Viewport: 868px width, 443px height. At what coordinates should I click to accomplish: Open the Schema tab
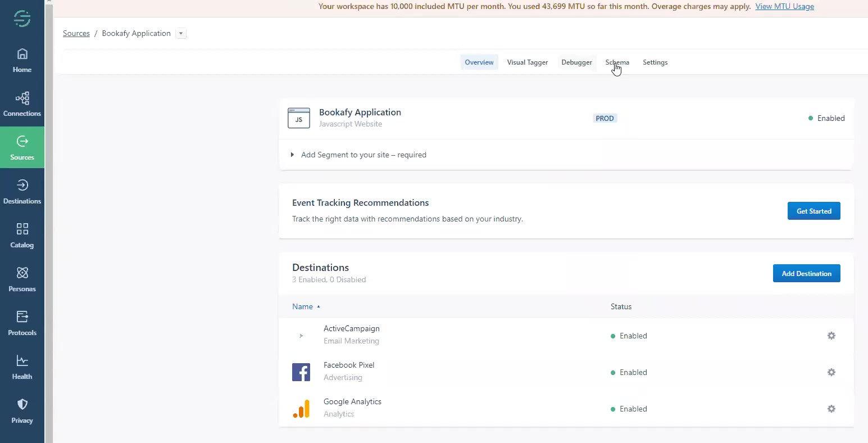point(617,62)
